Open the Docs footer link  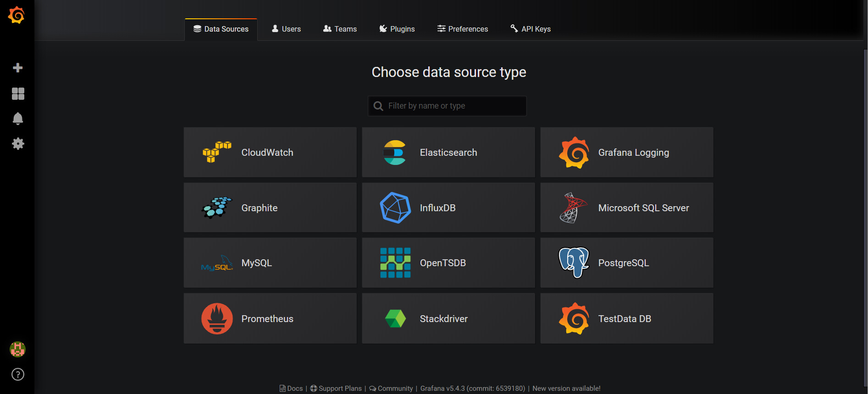click(x=292, y=389)
